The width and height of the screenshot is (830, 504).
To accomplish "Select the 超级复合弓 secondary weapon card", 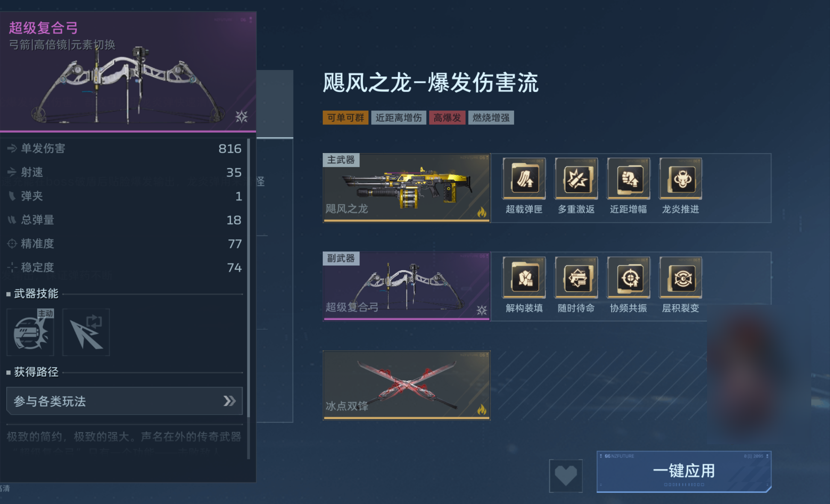I will (x=406, y=286).
